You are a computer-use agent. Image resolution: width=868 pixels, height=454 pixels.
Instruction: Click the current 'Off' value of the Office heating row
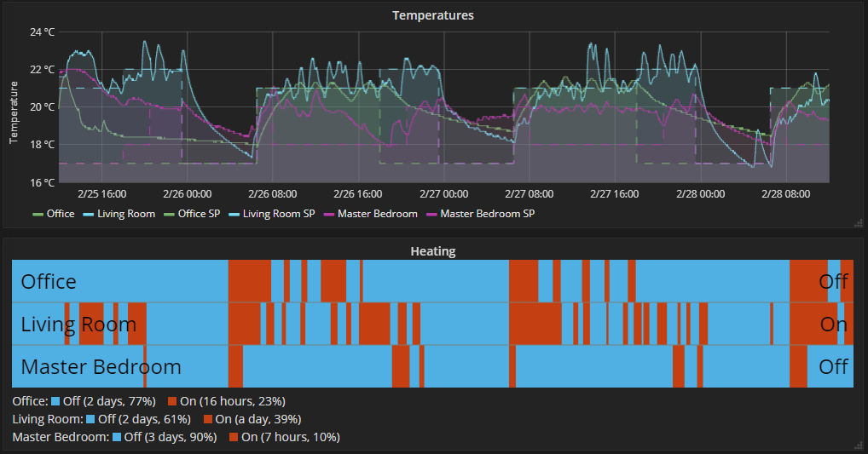point(833,281)
